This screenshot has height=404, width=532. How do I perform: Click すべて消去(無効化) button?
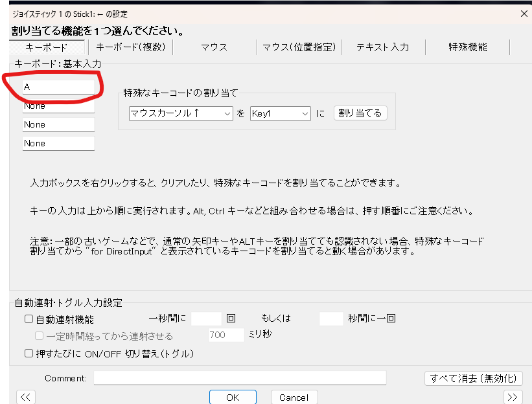473,378
